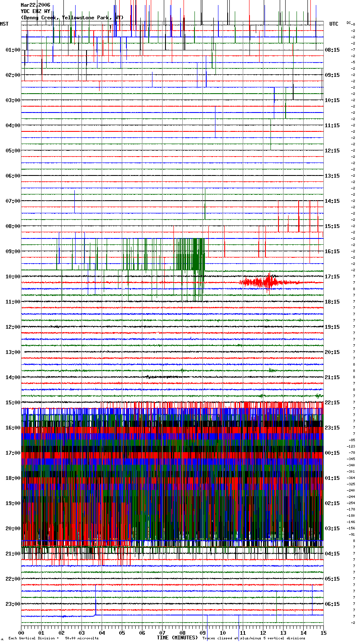The height and width of the screenshot is (644, 357).
Task: Click the UTC column header
Action: (x=334, y=24)
